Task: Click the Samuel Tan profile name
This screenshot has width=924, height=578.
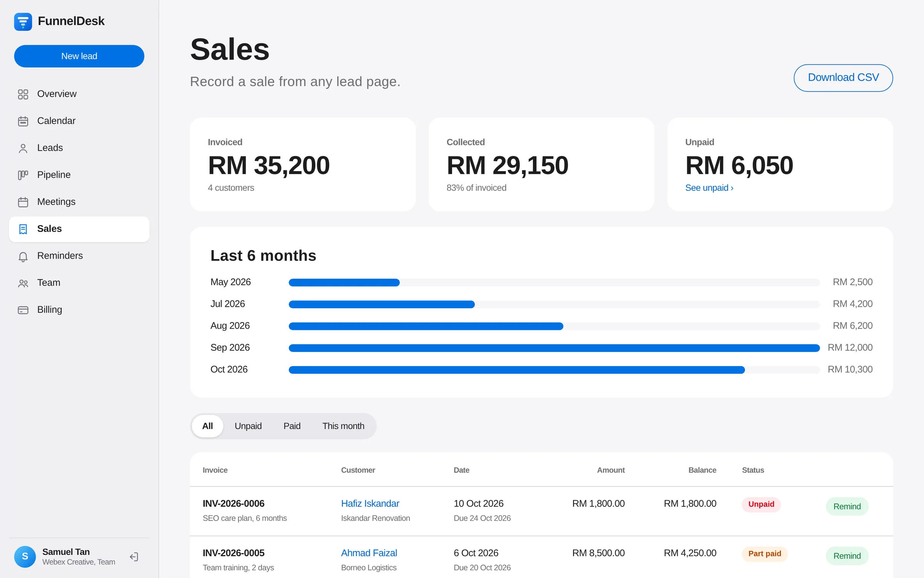Action: click(x=66, y=552)
